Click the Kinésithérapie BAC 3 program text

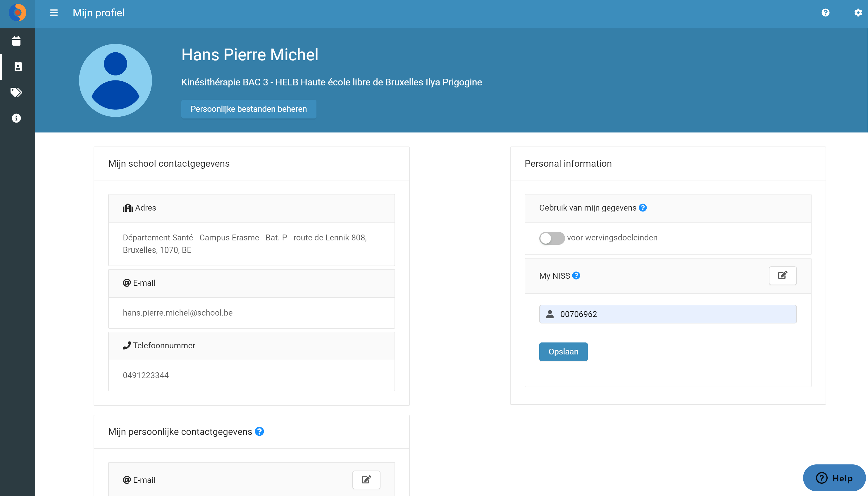point(331,82)
